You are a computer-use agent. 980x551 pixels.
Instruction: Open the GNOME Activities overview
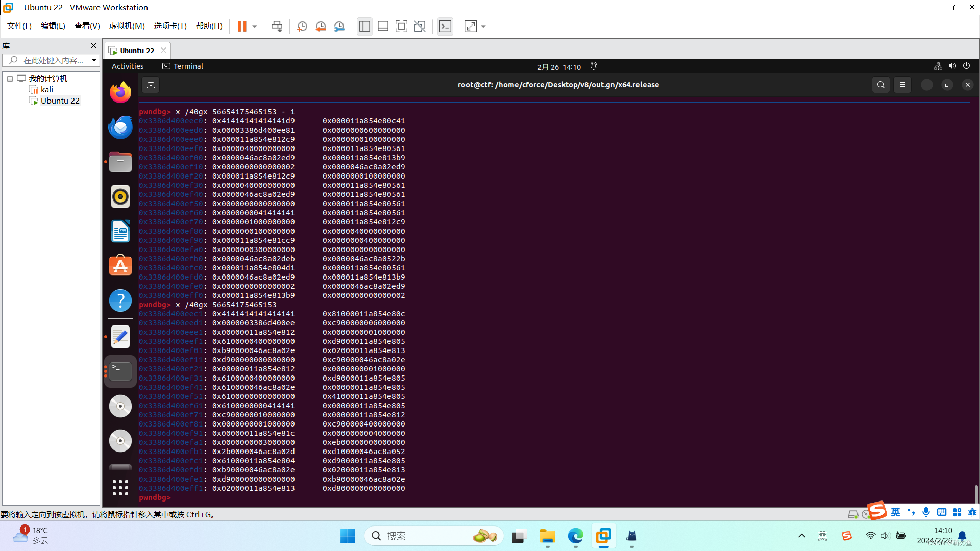point(128,66)
